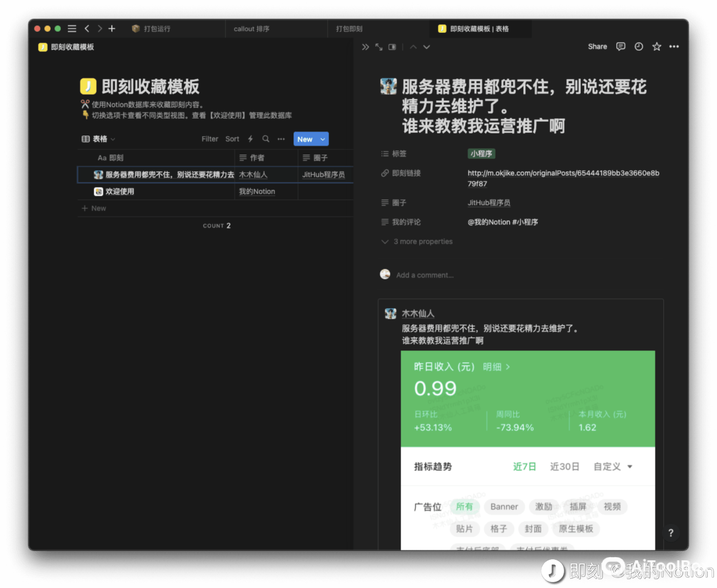The image size is (717, 588).
Task: Click the database search magnifier icon
Action: (x=266, y=139)
